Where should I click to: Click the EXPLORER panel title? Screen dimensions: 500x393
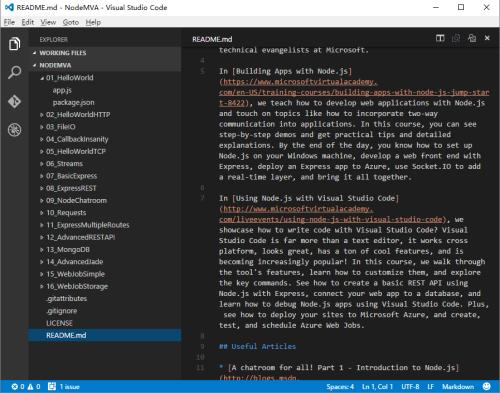[x=53, y=40]
